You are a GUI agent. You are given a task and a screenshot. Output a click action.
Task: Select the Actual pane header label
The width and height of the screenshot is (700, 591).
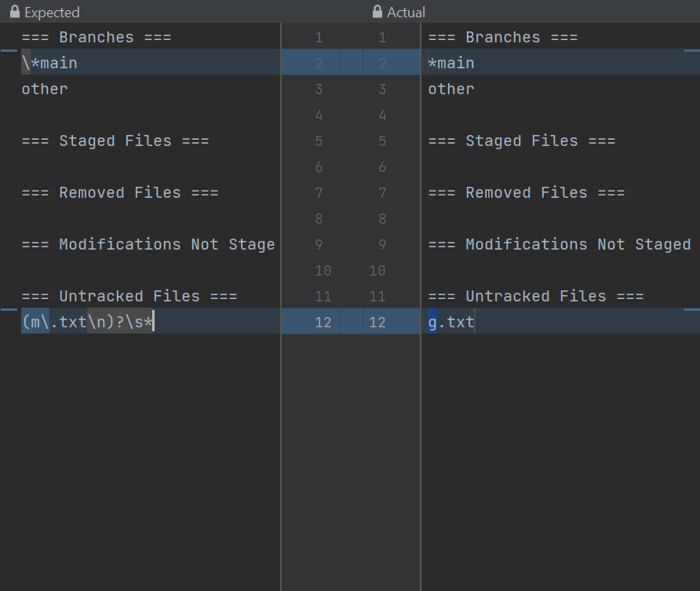click(x=406, y=13)
